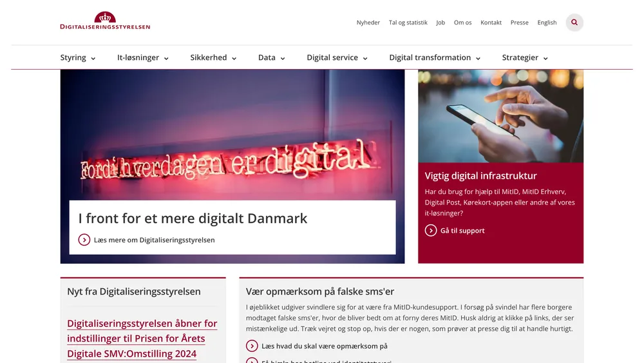Open the Nyheder top link

(368, 23)
